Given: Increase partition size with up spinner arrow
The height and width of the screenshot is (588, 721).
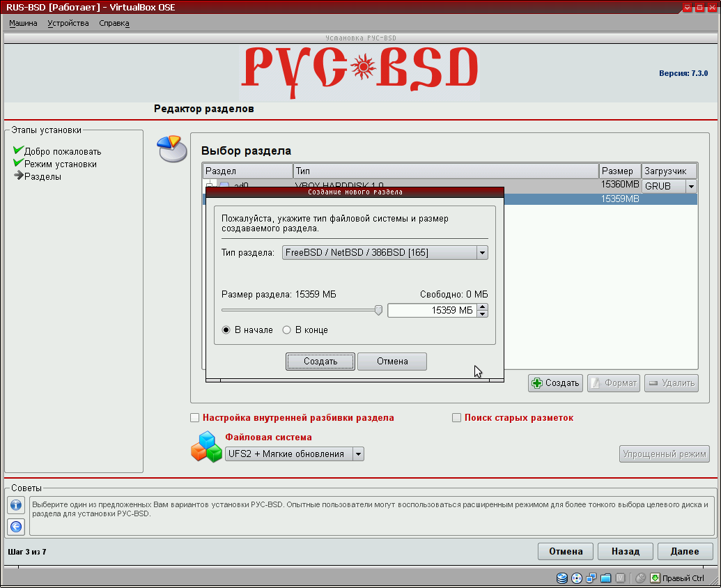Looking at the screenshot, I should pyautogui.click(x=482, y=307).
